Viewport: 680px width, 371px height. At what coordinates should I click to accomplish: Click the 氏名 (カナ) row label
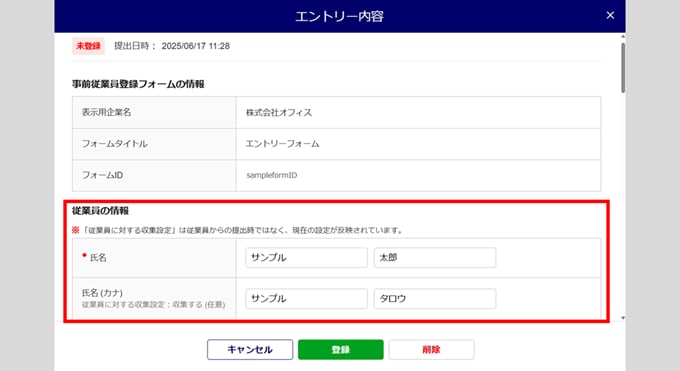pyautogui.click(x=154, y=299)
